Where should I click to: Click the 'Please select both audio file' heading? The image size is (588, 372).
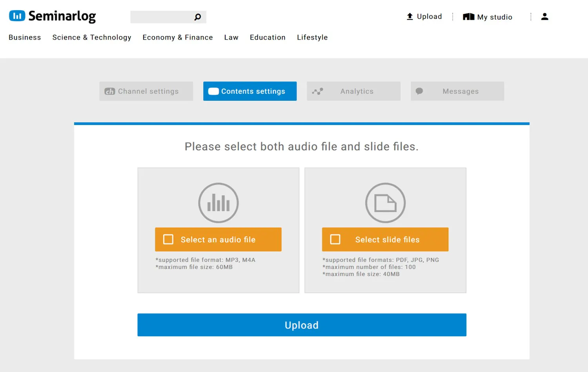tap(302, 147)
